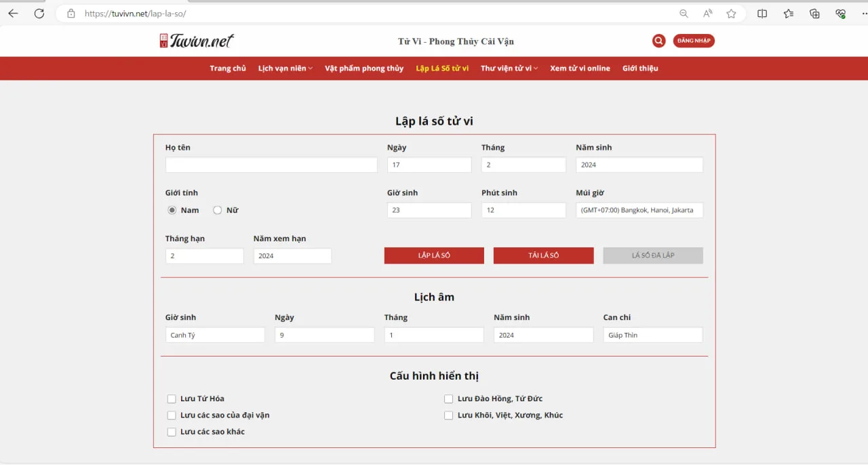This screenshot has width=868, height=465.
Task: Click the LÁ SỐ ĐÃ LẬP button
Action: click(653, 256)
